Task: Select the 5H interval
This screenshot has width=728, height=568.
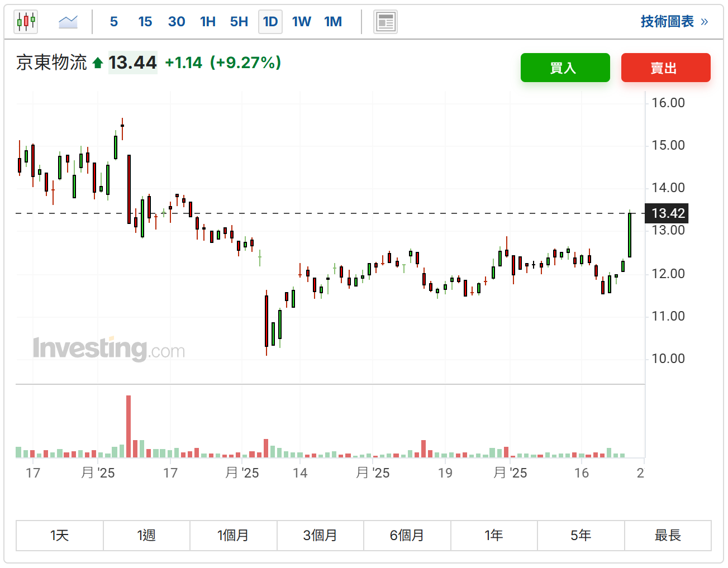Action: tap(239, 22)
